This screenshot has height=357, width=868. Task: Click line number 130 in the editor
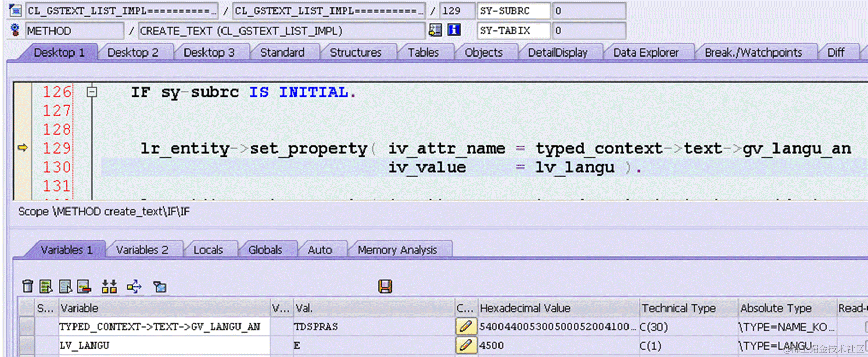pyautogui.click(x=57, y=167)
